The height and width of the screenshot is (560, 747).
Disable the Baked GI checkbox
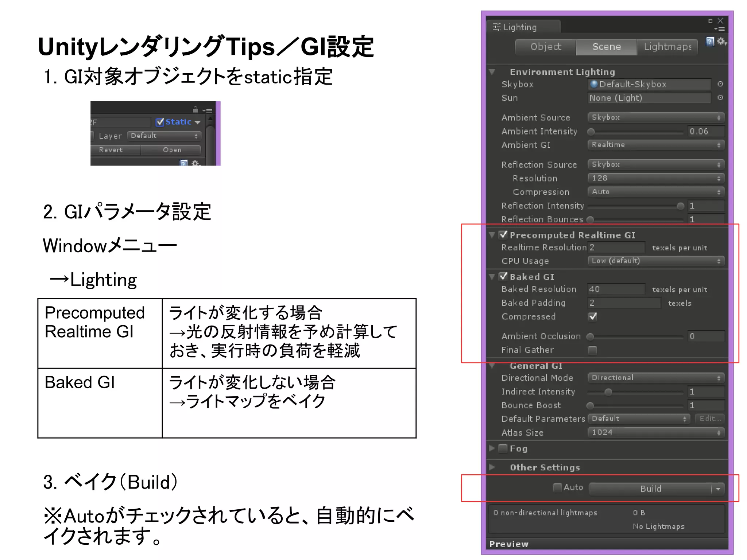click(x=503, y=276)
